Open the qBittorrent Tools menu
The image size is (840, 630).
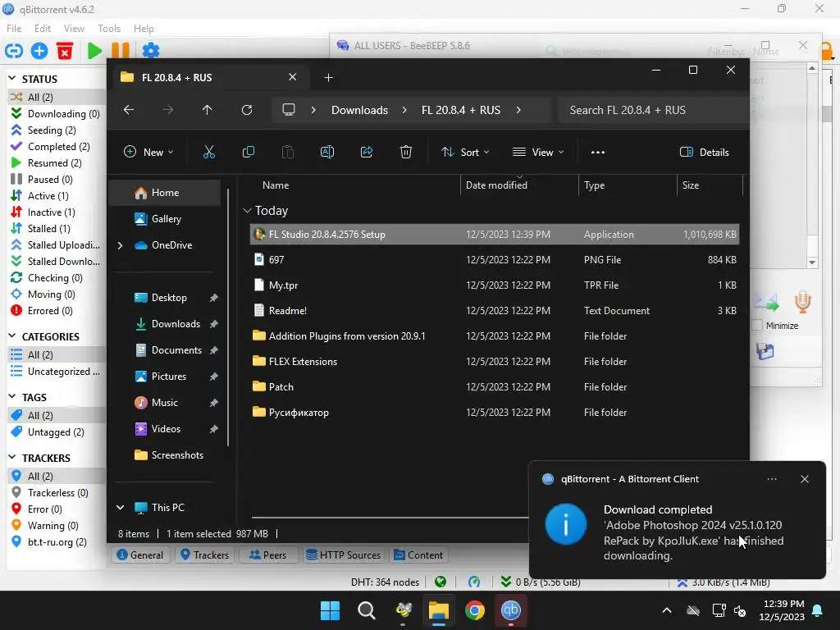(x=109, y=29)
